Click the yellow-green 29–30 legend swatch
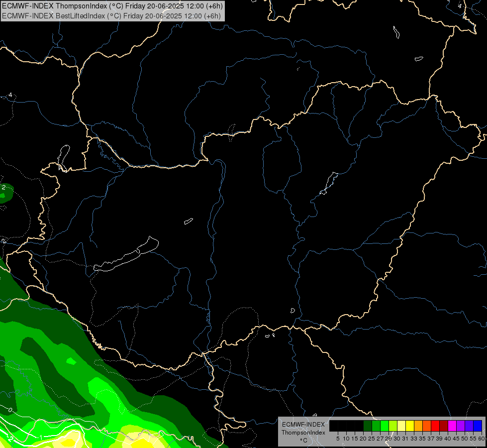Screen dimensions: 487x448 [x=393, y=426]
